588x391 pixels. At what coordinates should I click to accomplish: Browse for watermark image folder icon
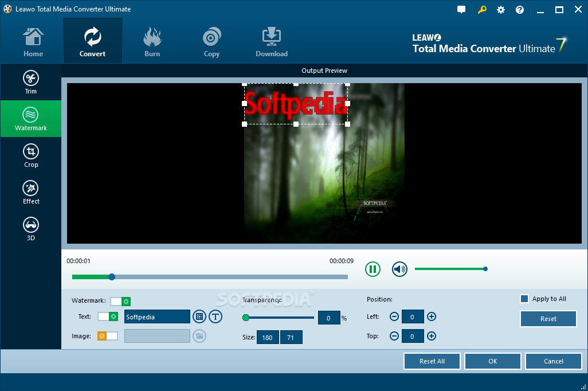click(199, 336)
